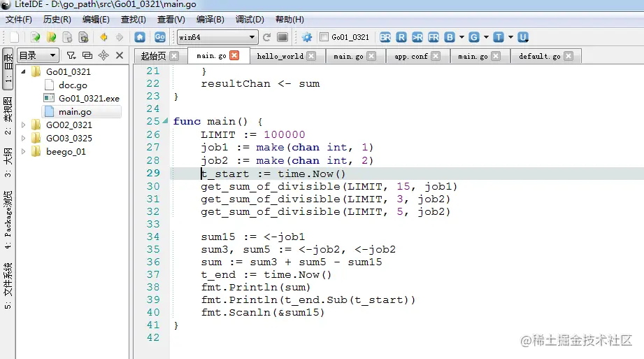Expand the beego_01 folder tree node
Image resolution: width=644 pixels, height=359 pixels.
[x=23, y=151]
